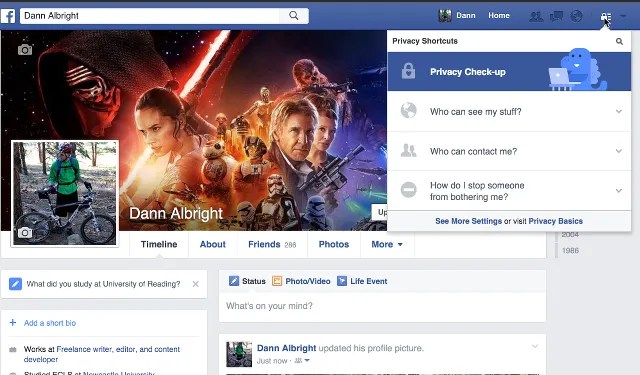
Task: Open Privacy Check-up banner
Action: click(509, 71)
